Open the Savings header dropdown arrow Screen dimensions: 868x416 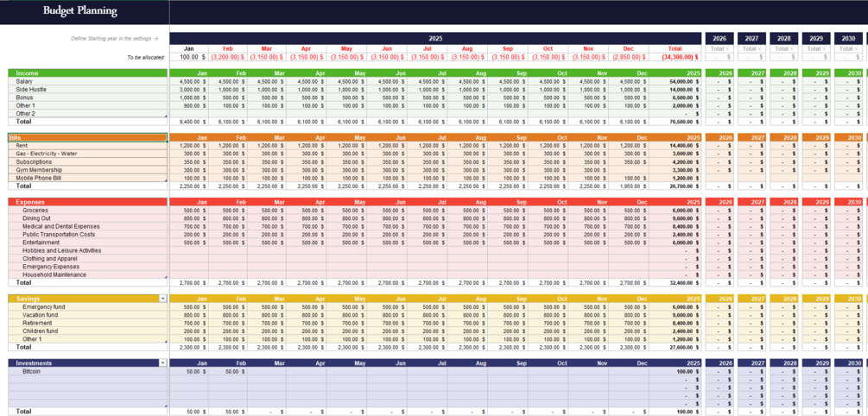162,299
